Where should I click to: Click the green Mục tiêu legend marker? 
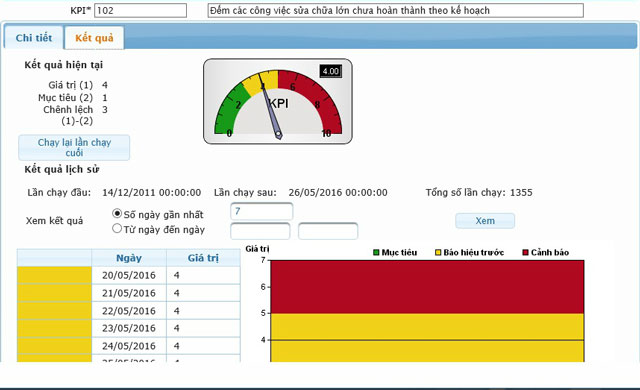(x=376, y=253)
